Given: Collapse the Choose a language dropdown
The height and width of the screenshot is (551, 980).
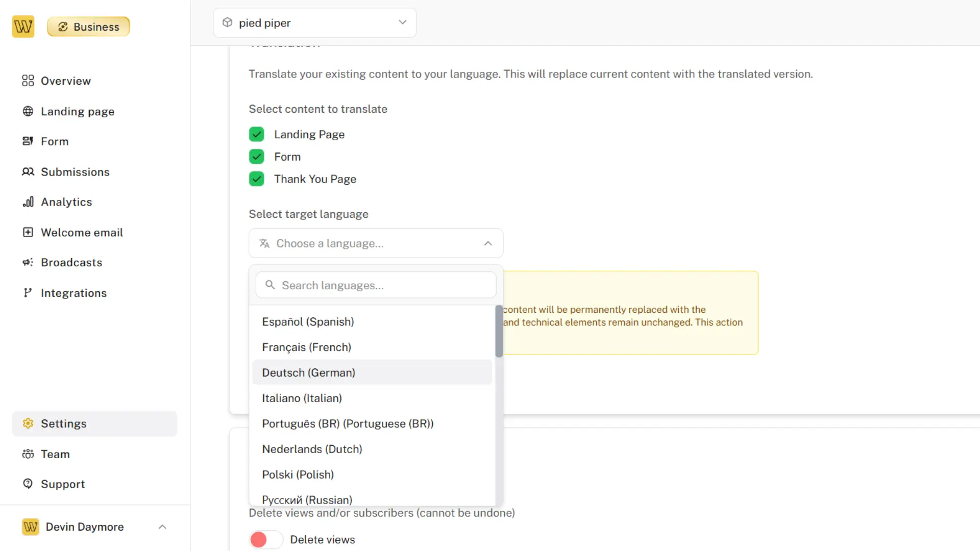Looking at the screenshot, I should point(376,243).
